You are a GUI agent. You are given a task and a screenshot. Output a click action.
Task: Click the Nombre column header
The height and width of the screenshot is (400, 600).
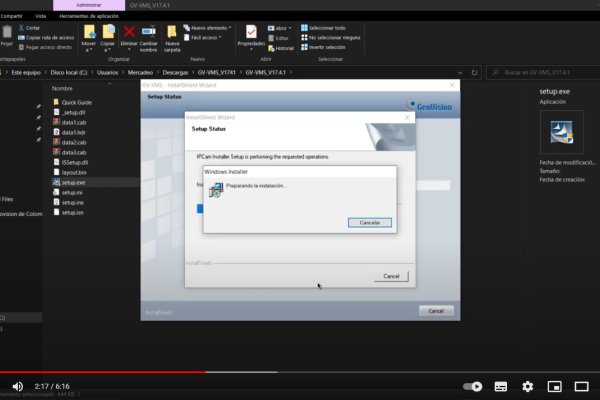(x=62, y=88)
